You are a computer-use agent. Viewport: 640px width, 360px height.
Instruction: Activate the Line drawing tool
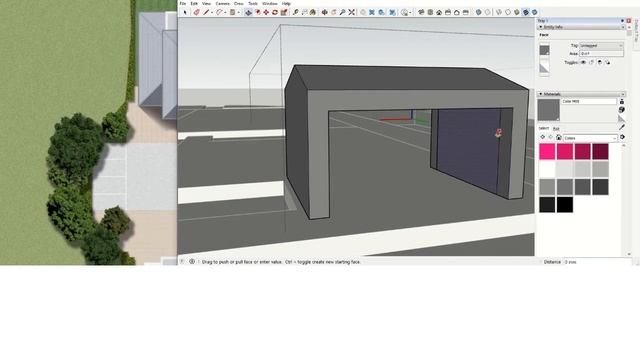[206, 12]
